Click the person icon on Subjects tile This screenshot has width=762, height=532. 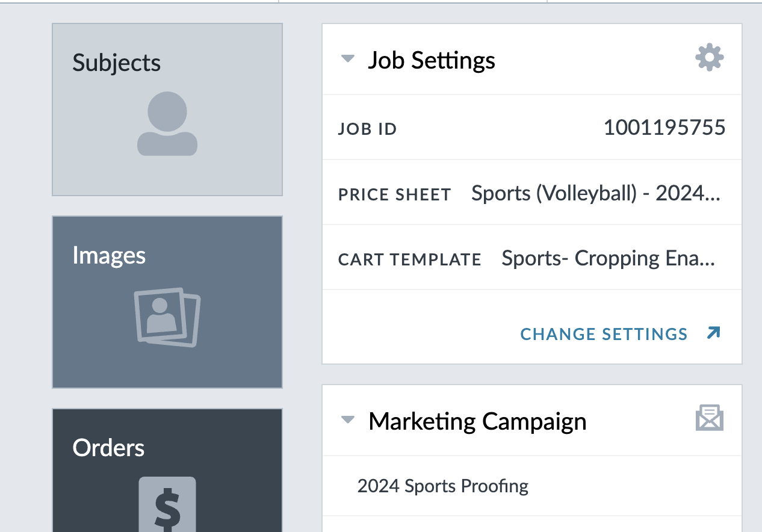click(167, 124)
